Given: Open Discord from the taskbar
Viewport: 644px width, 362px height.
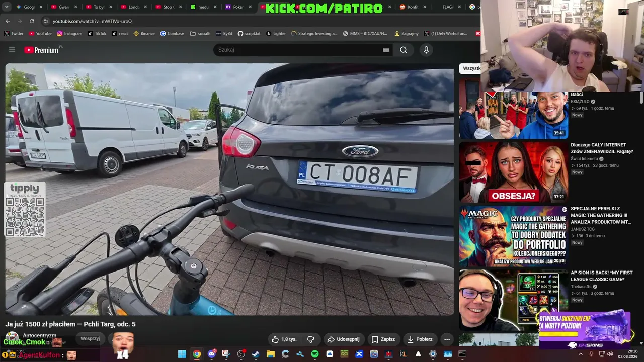Looking at the screenshot, I should tap(212, 354).
